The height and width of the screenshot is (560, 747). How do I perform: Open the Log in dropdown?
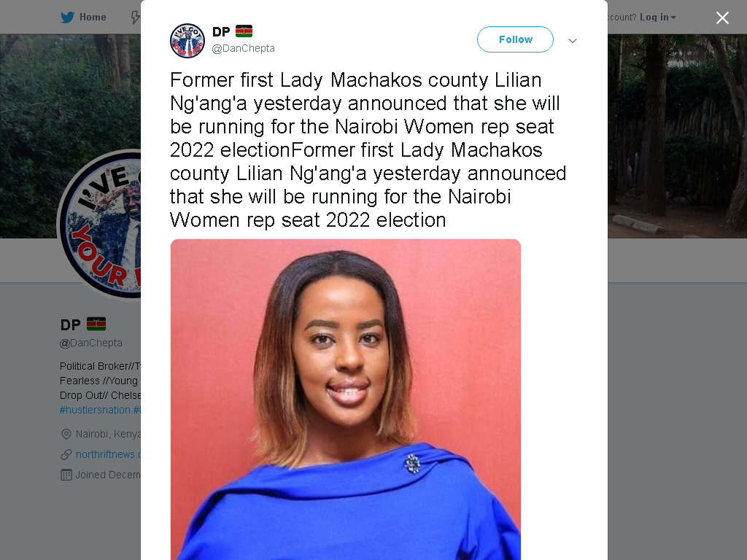coord(658,17)
